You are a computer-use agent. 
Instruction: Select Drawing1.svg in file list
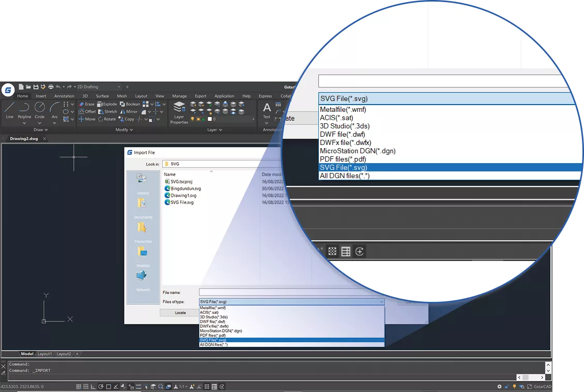[x=180, y=195]
